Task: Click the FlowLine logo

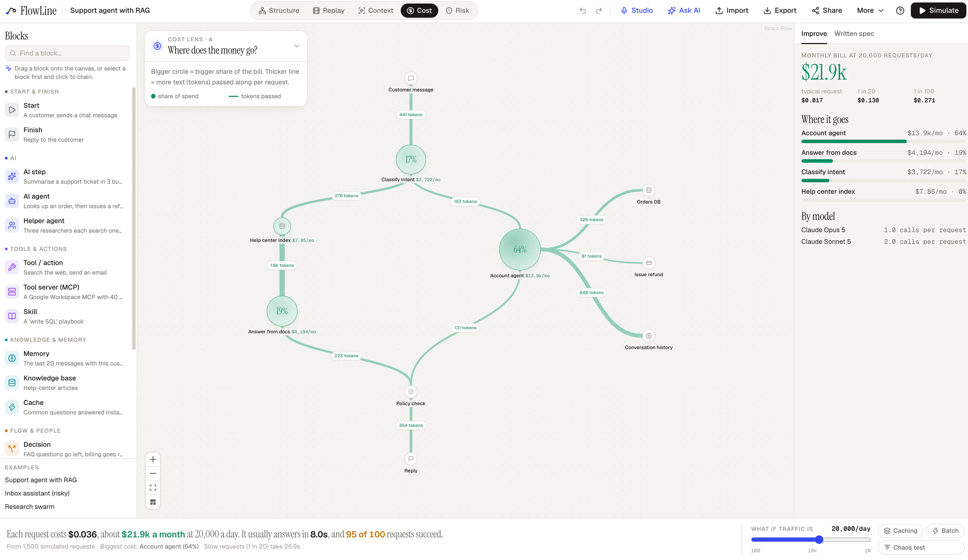Action: pos(32,10)
